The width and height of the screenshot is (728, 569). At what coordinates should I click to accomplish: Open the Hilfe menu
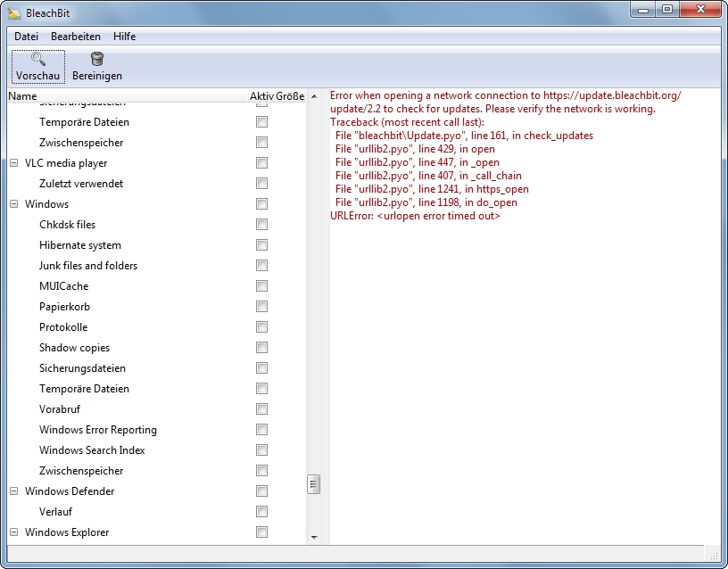pos(124,37)
